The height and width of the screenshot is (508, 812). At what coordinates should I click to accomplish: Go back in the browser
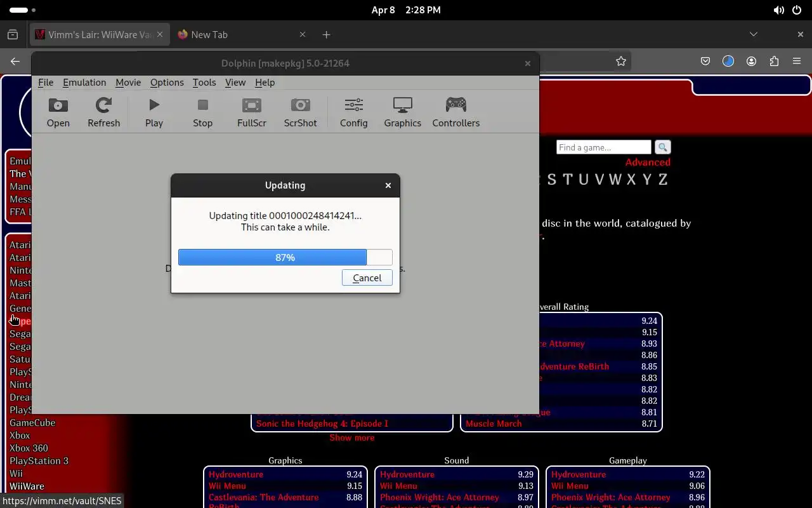click(15, 62)
